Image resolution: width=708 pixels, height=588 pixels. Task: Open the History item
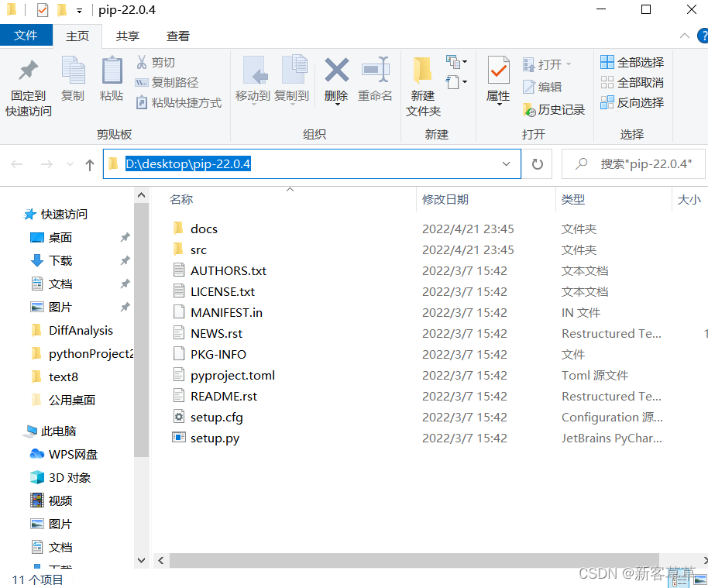554,109
